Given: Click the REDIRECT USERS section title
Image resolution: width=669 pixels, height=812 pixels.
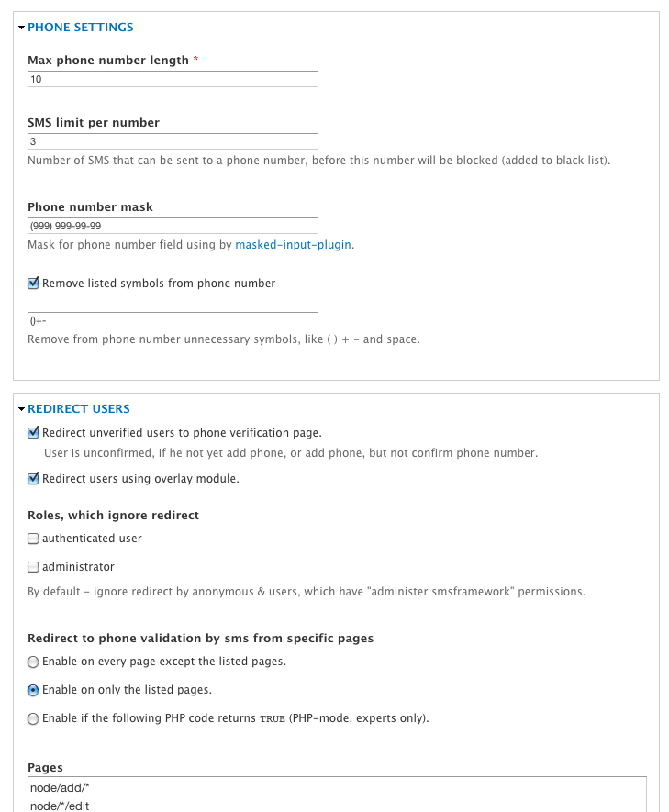Looking at the screenshot, I should coord(78,408).
